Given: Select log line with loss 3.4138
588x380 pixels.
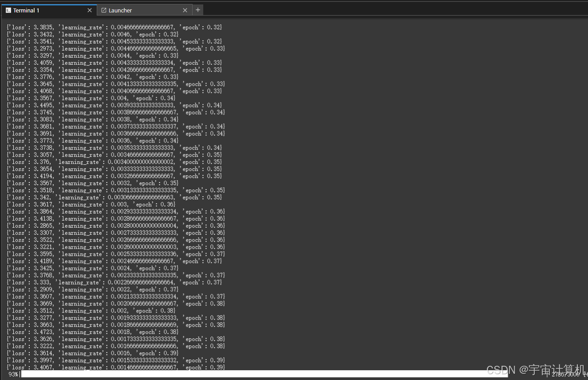Looking at the screenshot, I should click(x=116, y=219).
